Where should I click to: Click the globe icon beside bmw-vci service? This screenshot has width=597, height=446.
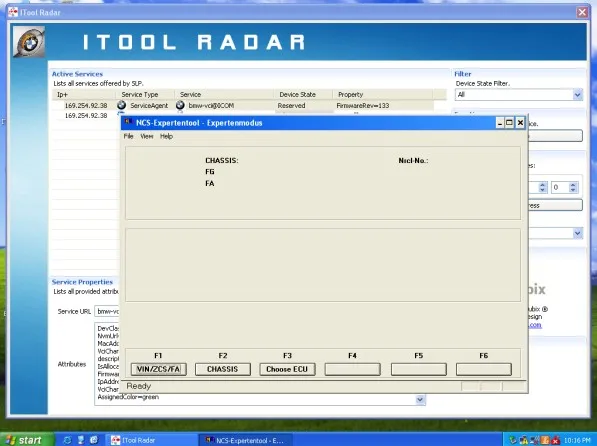coord(180,105)
